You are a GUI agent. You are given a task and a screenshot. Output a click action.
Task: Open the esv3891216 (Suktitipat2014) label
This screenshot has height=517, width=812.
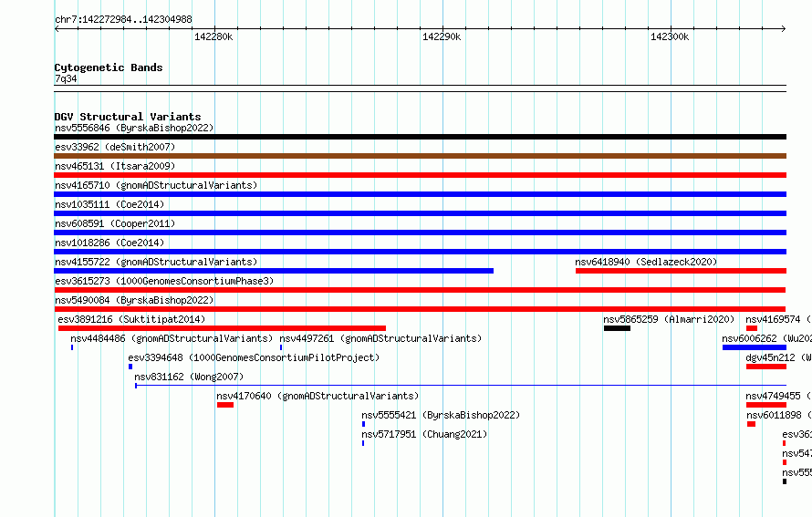pos(131,319)
